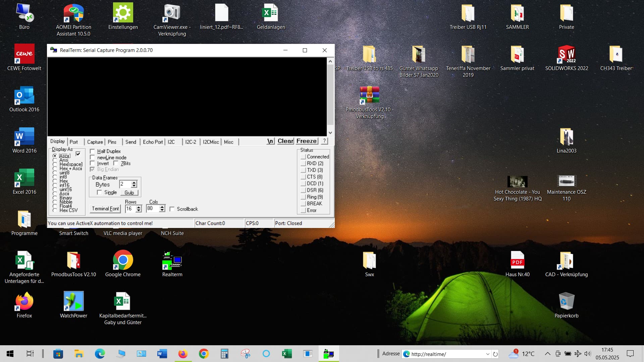Open Windows Start menu
The height and width of the screenshot is (362, 644).
(10, 354)
